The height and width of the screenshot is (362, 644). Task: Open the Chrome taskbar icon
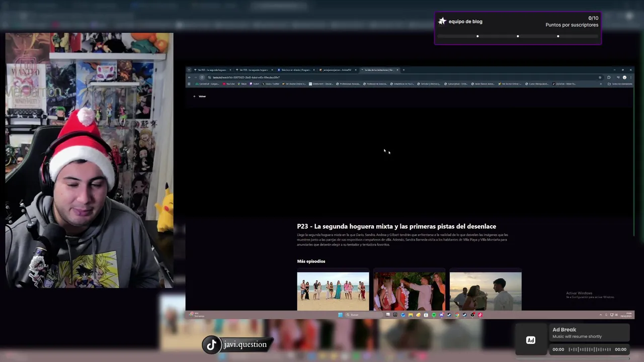click(x=457, y=315)
